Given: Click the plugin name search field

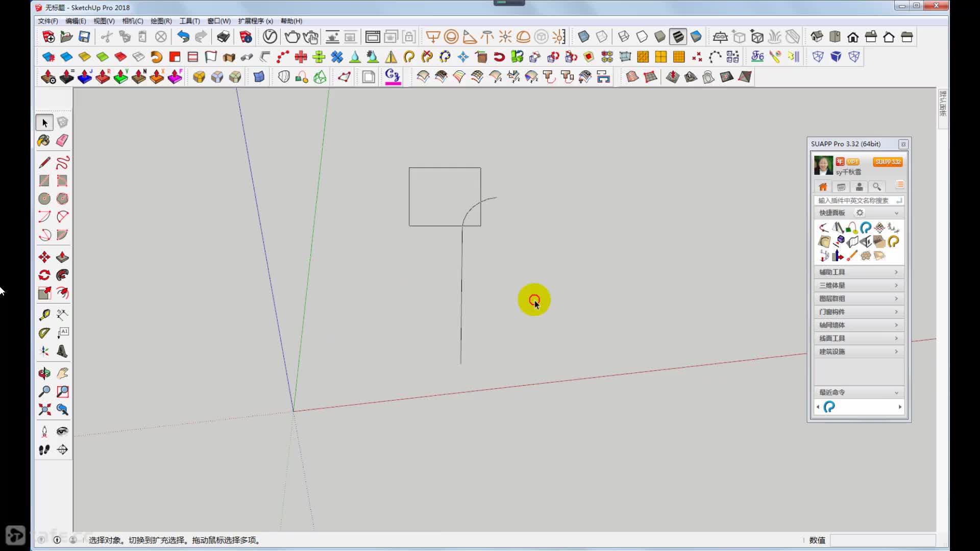Looking at the screenshot, I should [859, 201].
